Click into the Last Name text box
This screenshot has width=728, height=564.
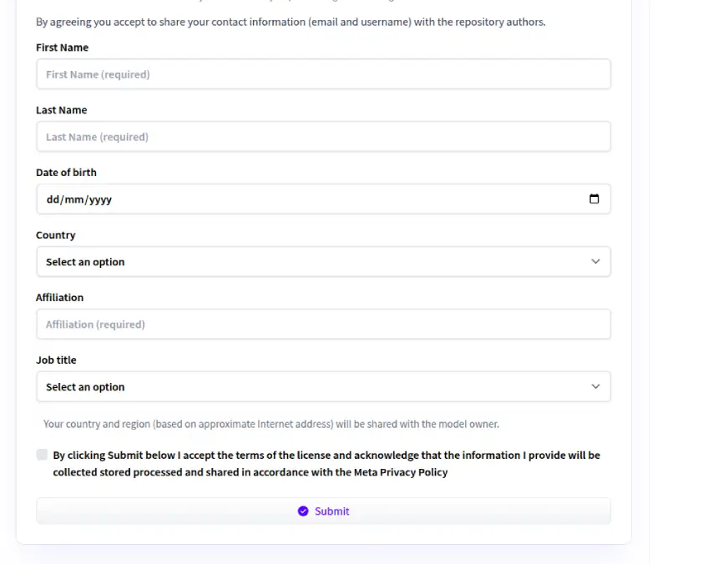point(323,137)
